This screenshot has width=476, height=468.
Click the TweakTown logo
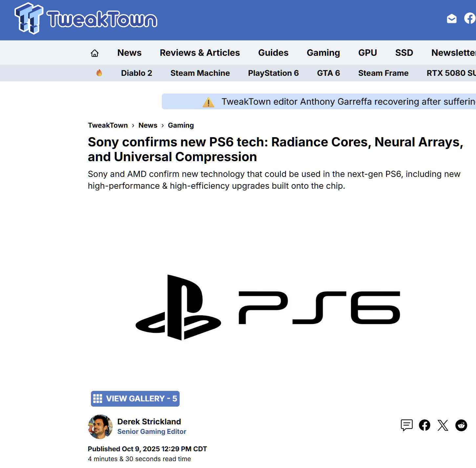pyautogui.click(x=86, y=19)
